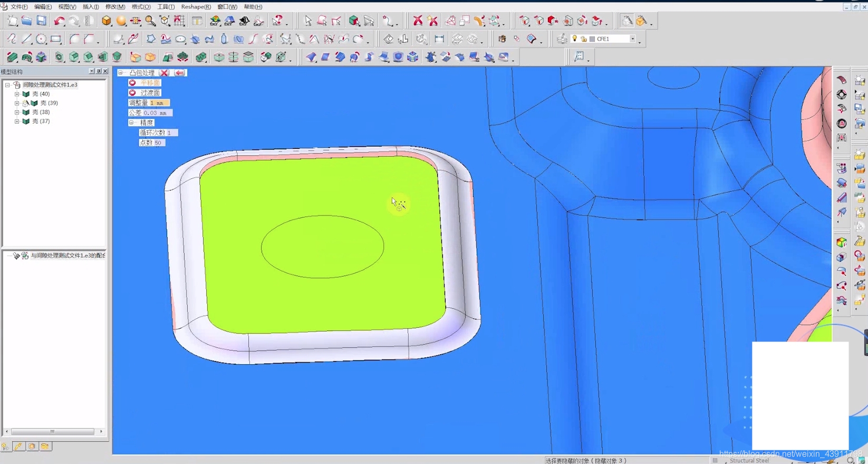
Task: Select the circle drawing tool
Action: pos(41,39)
